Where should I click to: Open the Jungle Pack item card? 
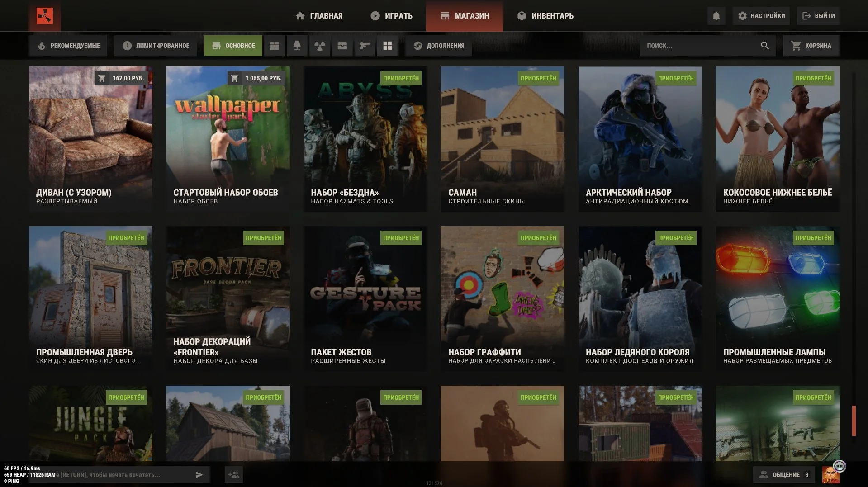point(90,424)
